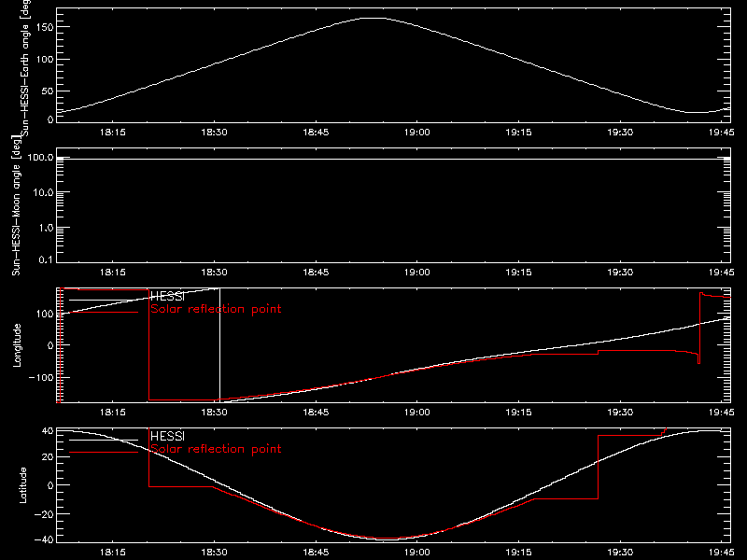
Task: Select Solar reflection point label in Longitude plot
Action: tap(216, 309)
